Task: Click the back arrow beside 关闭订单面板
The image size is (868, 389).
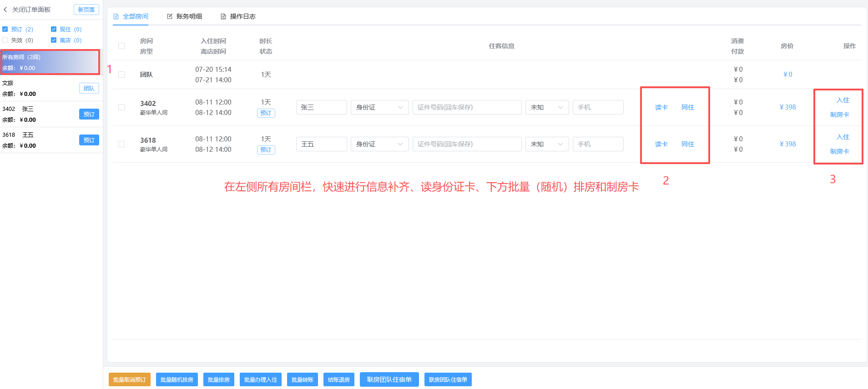Action: click(5, 10)
